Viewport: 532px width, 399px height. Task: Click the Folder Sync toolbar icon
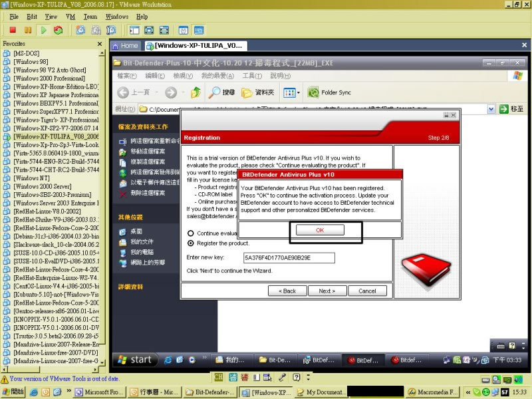pos(313,92)
